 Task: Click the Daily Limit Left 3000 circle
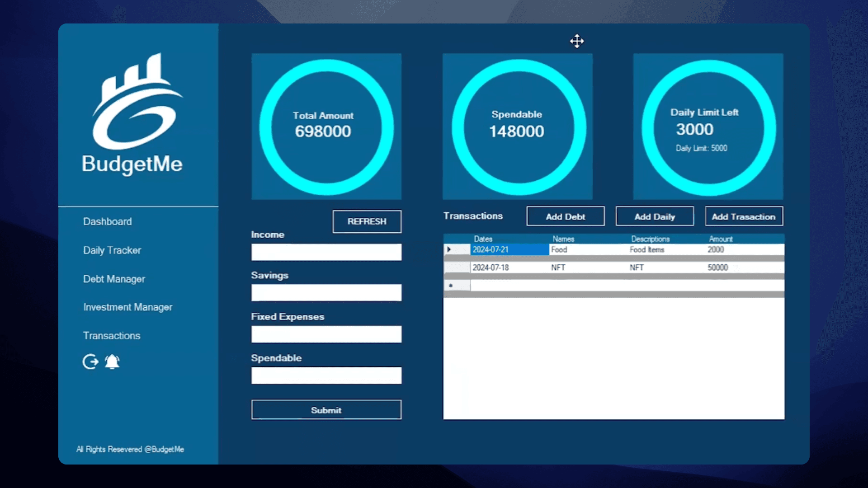coord(708,127)
